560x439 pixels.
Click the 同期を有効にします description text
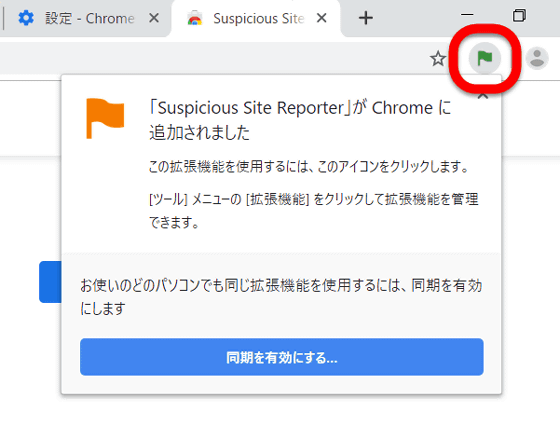281,297
